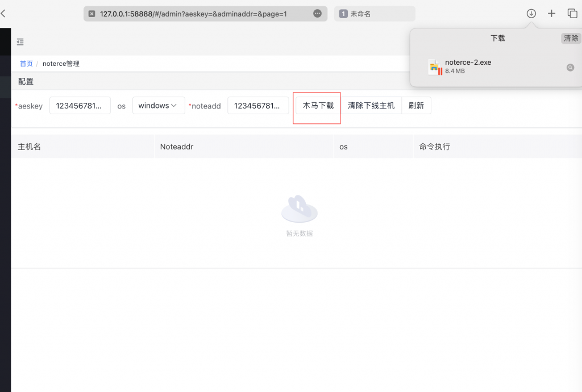Open the 首页 breadcrumb link
Viewport: 582px width, 392px height.
[26, 64]
